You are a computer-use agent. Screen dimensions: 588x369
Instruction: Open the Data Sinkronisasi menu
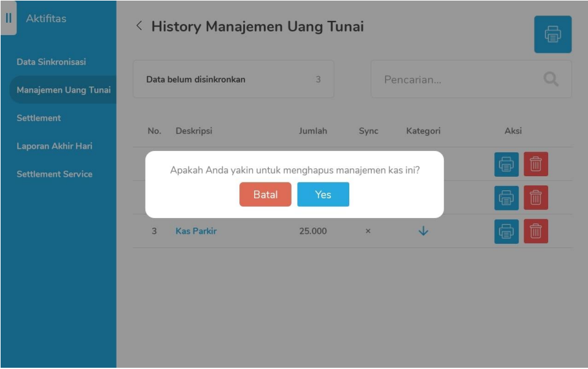tap(51, 62)
